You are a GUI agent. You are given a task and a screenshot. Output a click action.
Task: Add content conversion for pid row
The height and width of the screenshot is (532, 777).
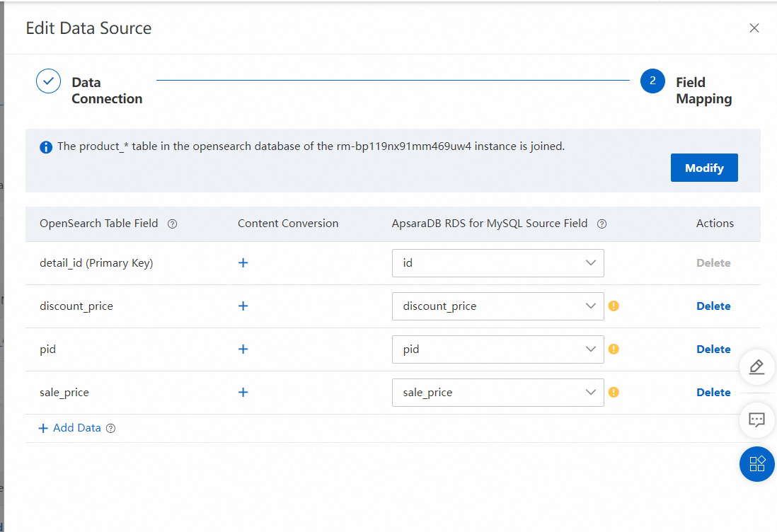(x=243, y=349)
